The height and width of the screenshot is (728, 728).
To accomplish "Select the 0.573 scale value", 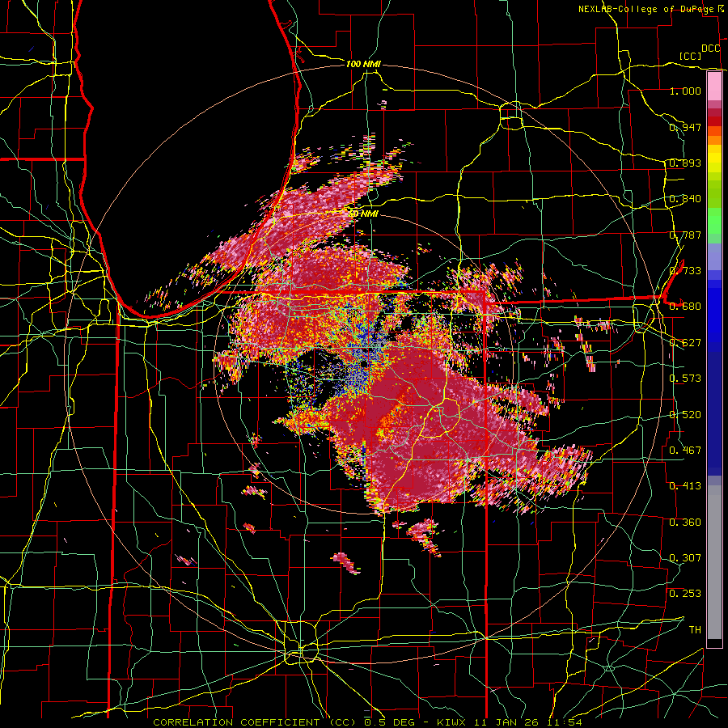I will [x=685, y=378].
